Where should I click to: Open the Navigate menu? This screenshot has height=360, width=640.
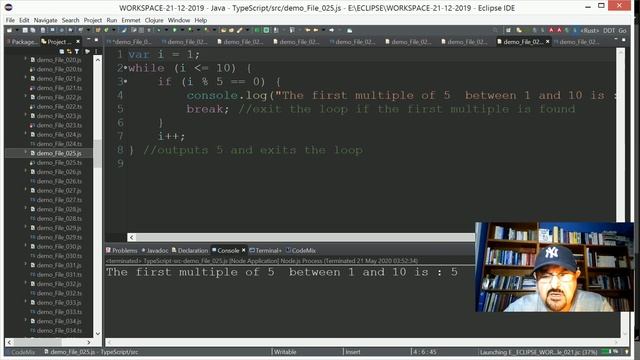(45, 20)
